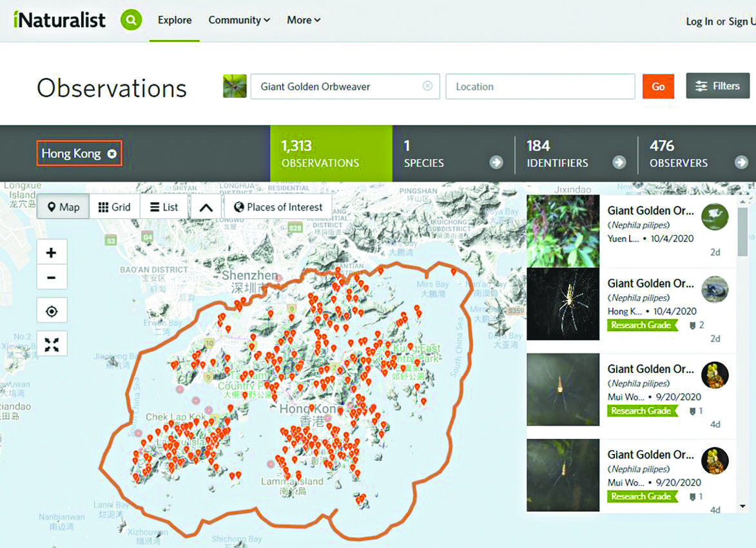Open the first Mui Wo 9/20/2020 observation photo
This screenshot has width=756, height=548.
563,390
